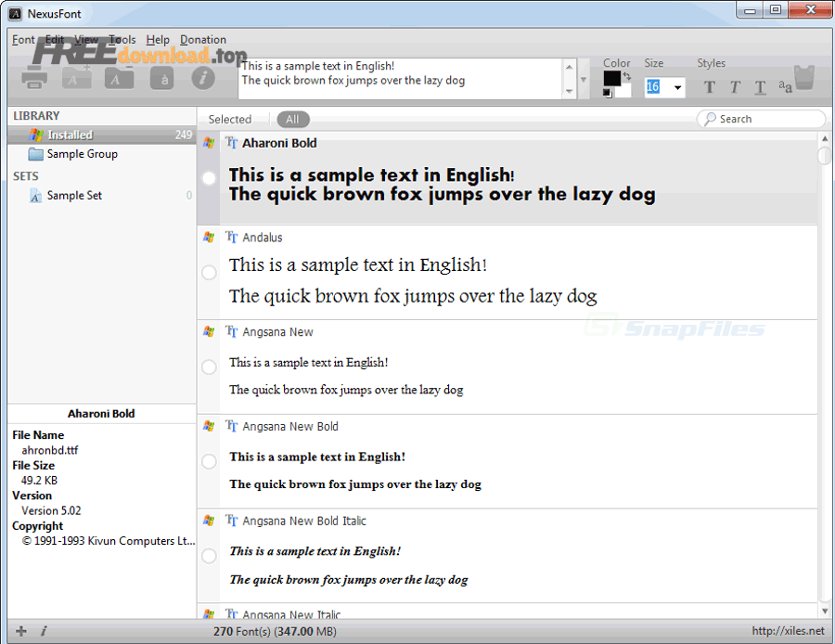Click the recycle bin icon in toolbar
This screenshot has height=644, width=835.
coord(804,78)
